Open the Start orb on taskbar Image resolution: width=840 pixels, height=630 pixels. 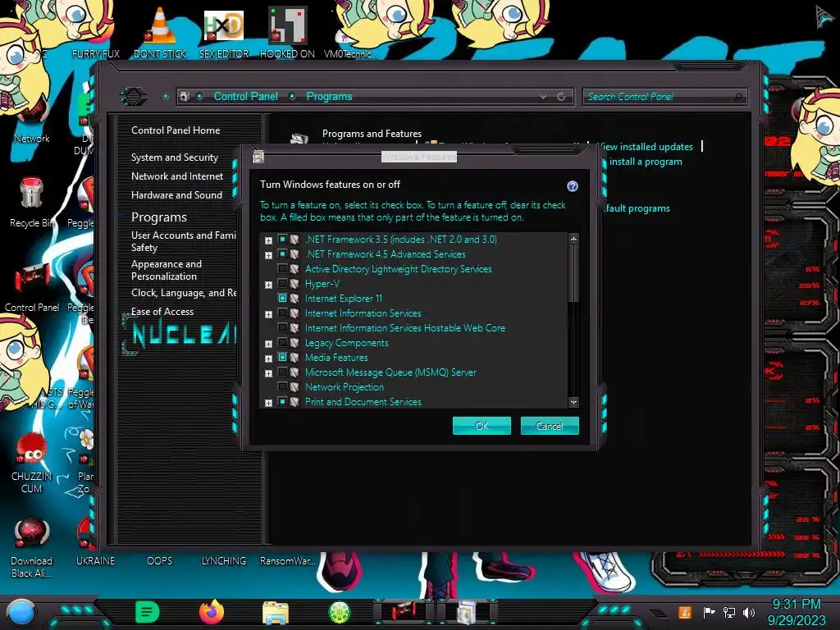point(21,612)
